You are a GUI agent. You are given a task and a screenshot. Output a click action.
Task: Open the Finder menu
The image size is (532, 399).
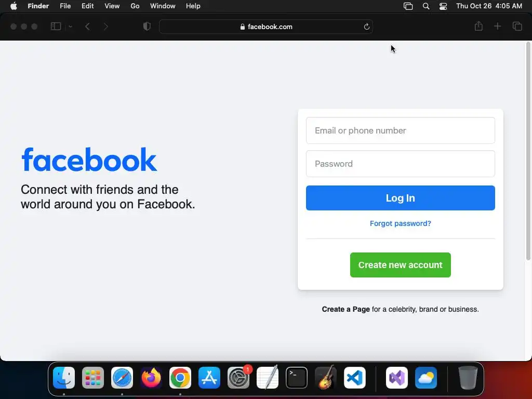pyautogui.click(x=38, y=6)
